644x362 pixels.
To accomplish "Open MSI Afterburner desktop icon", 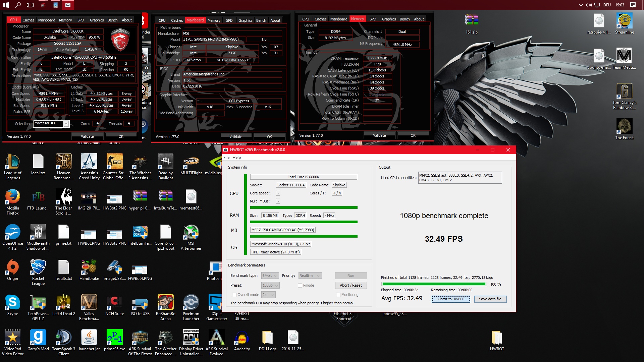I will click(191, 237).
